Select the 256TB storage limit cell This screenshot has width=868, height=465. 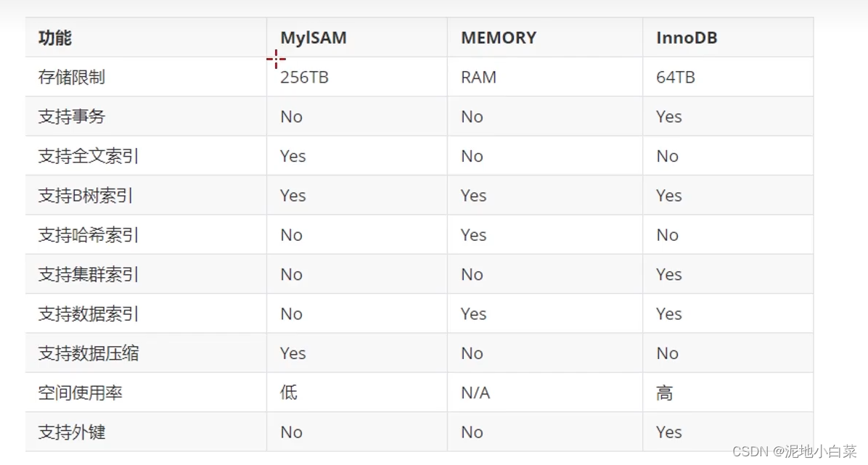pos(304,77)
